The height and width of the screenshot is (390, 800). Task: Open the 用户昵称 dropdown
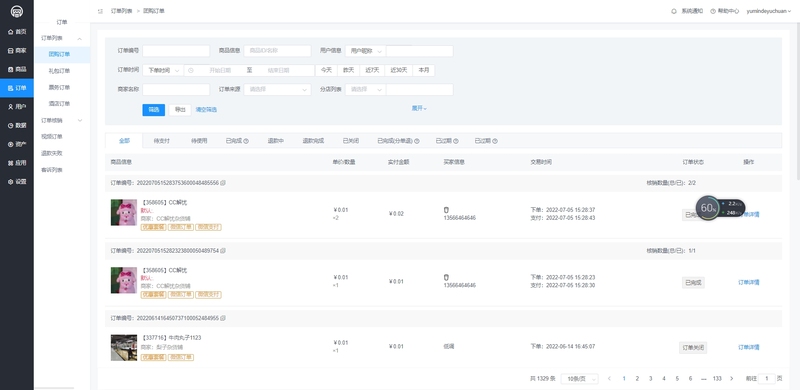[x=365, y=51]
